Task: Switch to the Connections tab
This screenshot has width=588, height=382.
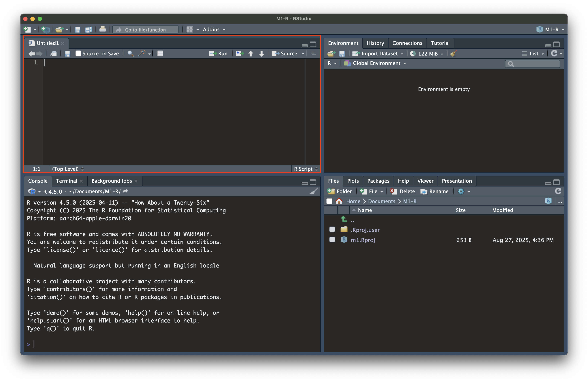Action: [x=407, y=43]
